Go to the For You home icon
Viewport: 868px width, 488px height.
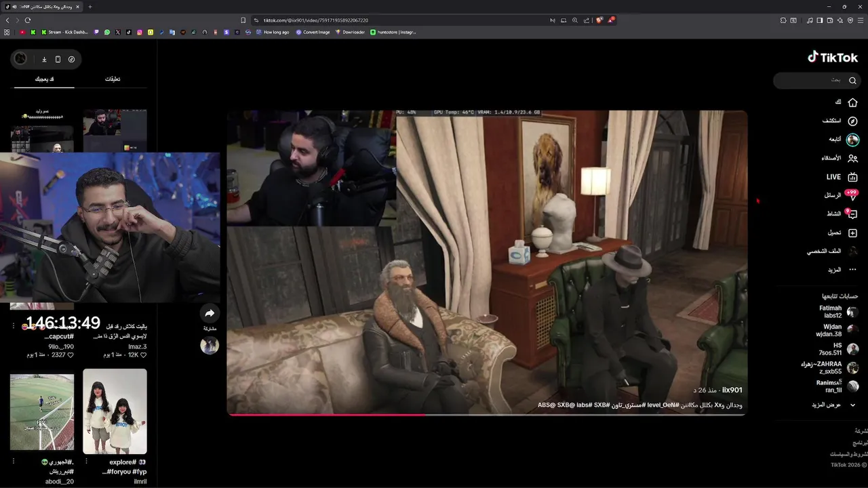pos(852,102)
